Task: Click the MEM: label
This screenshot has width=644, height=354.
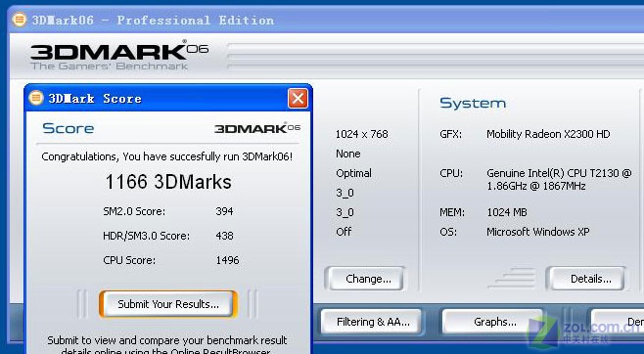Action: click(x=452, y=212)
